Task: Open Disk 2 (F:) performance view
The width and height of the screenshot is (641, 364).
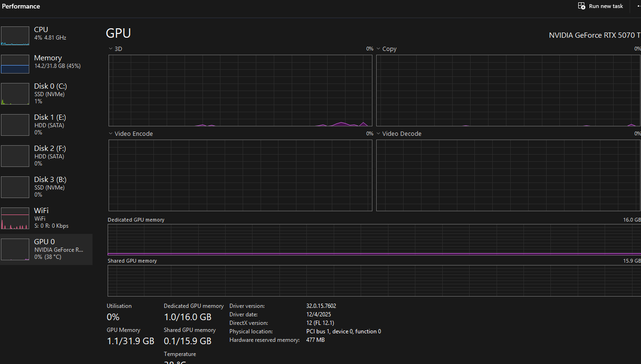Action: point(46,156)
